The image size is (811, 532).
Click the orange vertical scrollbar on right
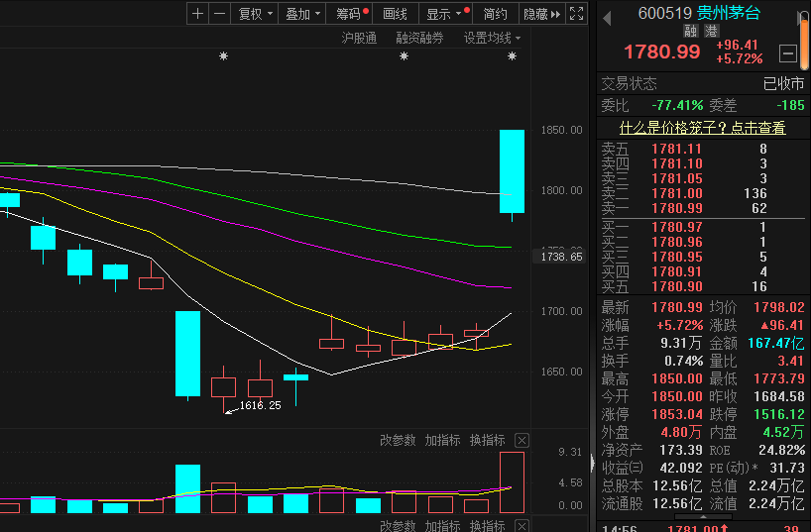pos(804,41)
